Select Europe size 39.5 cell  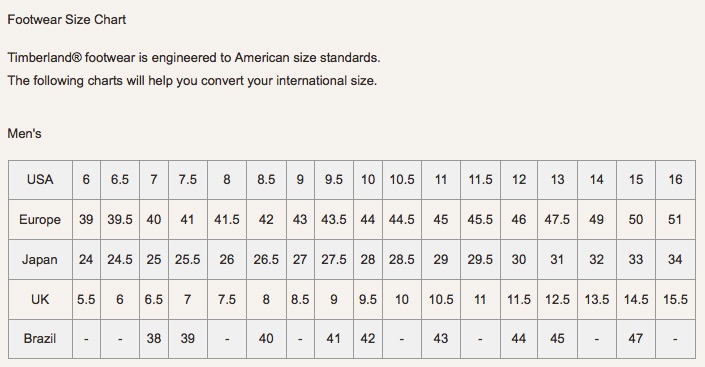click(x=120, y=219)
